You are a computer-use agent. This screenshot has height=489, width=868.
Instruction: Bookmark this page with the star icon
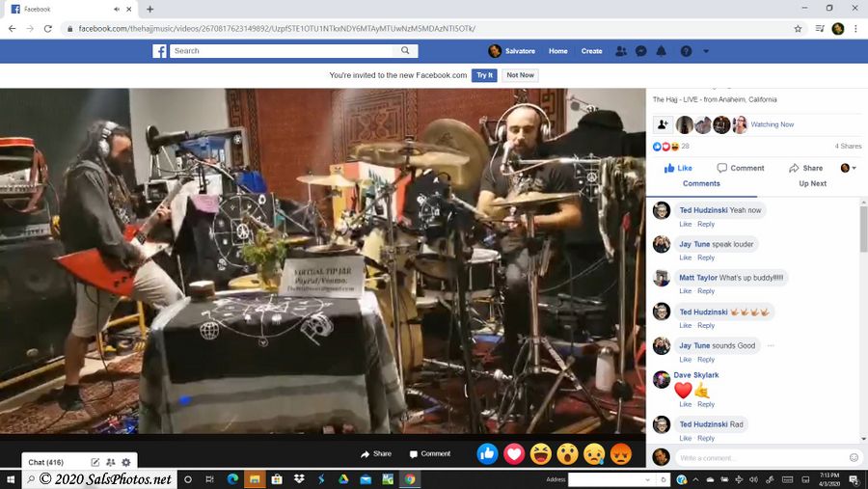(x=798, y=29)
